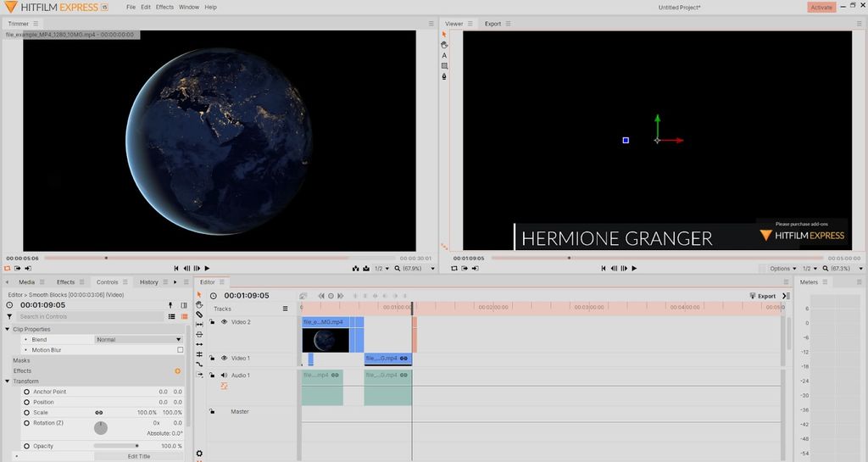868x462 pixels.
Task: Enable the Motion Blur checkbox
Action: [x=180, y=349]
